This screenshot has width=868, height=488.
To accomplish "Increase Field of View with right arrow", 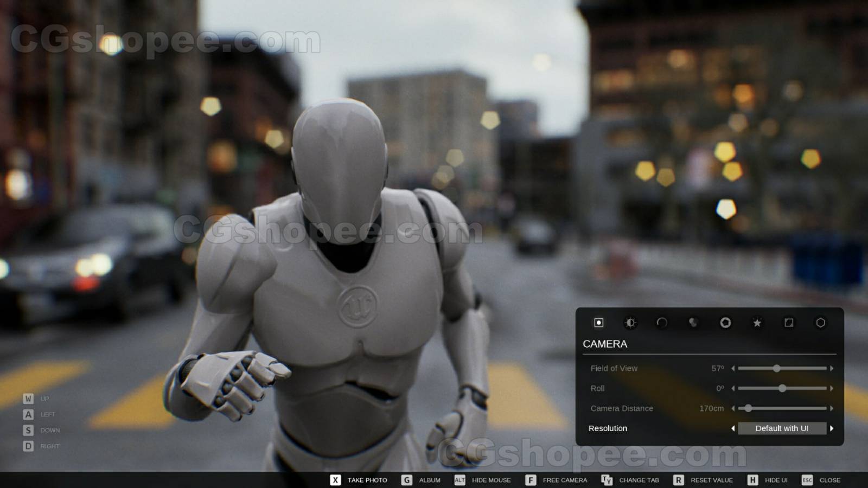I will point(832,368).
